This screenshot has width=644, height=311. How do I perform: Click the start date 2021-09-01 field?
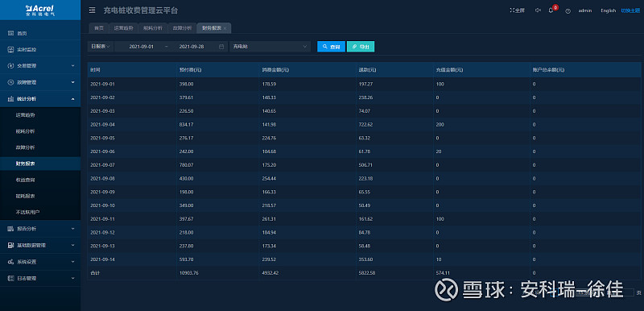click(142, 47)
